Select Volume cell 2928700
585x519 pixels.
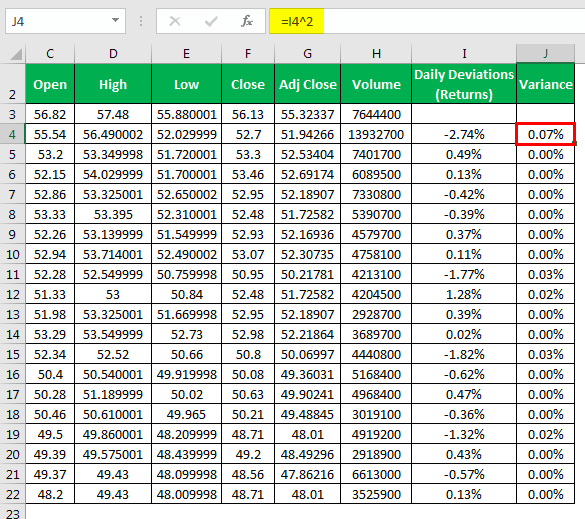[x=376, y=314]
